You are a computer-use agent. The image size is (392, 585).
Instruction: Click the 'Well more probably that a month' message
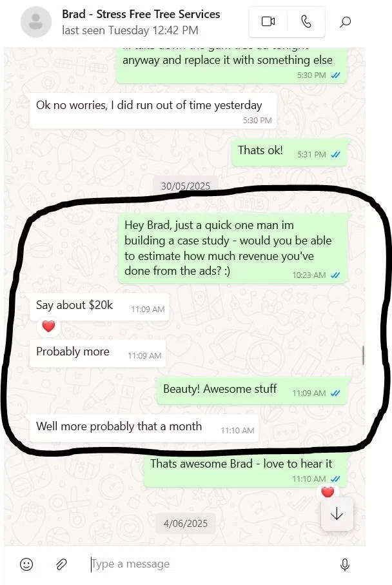tap(144, 428)
